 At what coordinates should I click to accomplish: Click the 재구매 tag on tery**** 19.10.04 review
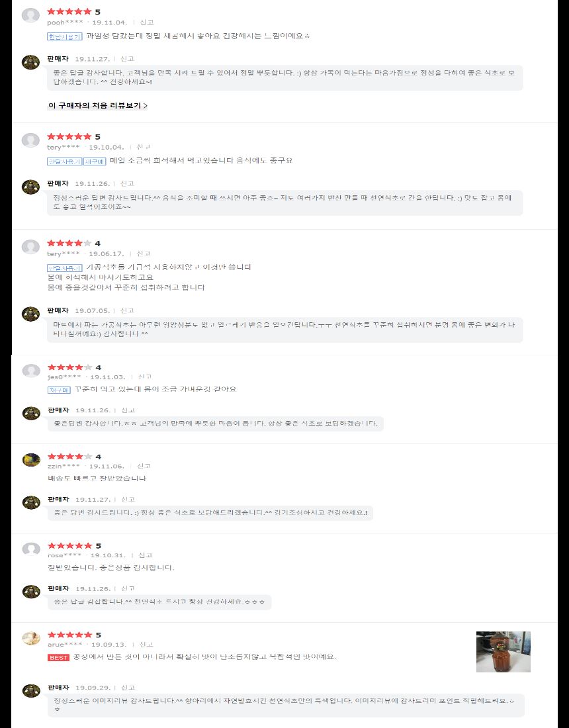coord(95,161)
